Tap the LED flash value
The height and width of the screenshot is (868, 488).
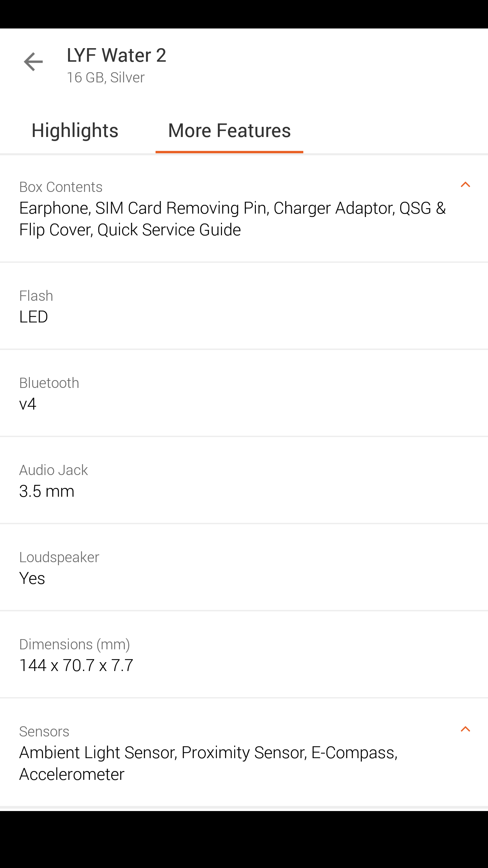(34, 317)
